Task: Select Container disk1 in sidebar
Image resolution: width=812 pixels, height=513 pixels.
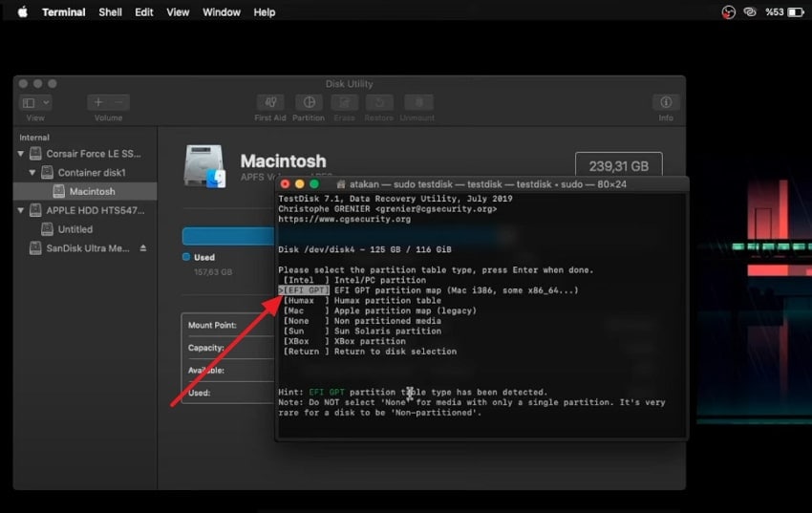Action: pyautogui.click(x=92, y=172)
